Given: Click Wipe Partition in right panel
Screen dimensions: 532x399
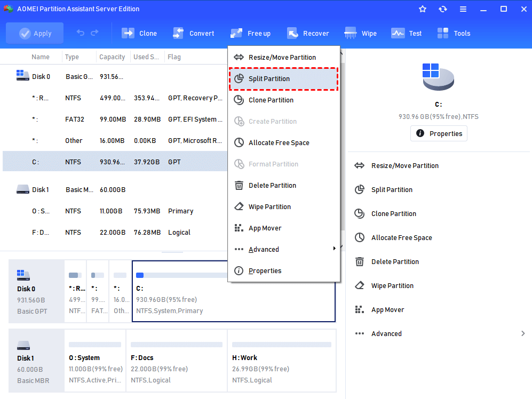Looking at the screenshot, I should click(392, 286).
